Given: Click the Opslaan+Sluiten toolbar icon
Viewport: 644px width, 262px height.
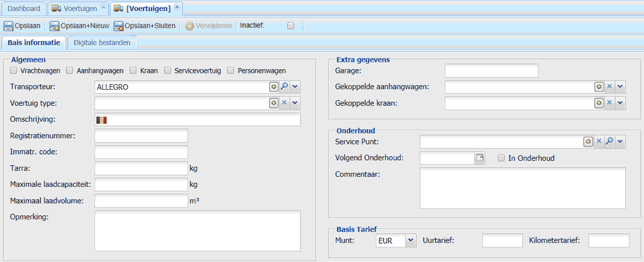Looking at the screenshot, I should [119, 26].
